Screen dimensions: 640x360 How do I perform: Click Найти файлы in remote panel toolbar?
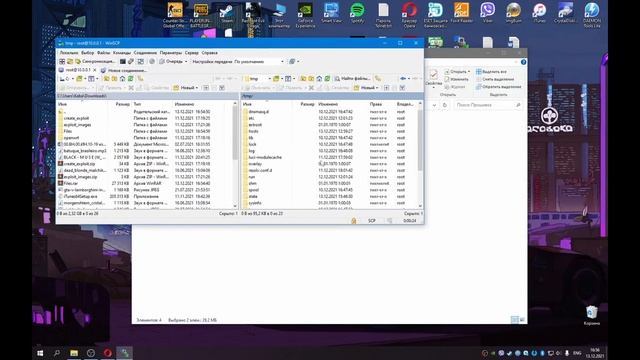click(x=352, y=78)
